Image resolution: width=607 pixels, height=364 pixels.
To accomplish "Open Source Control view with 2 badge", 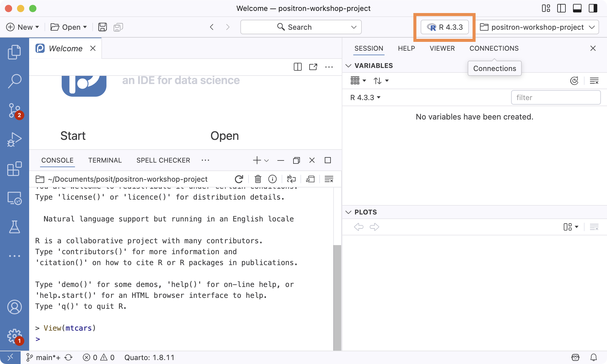I will (x=14, y=110).
